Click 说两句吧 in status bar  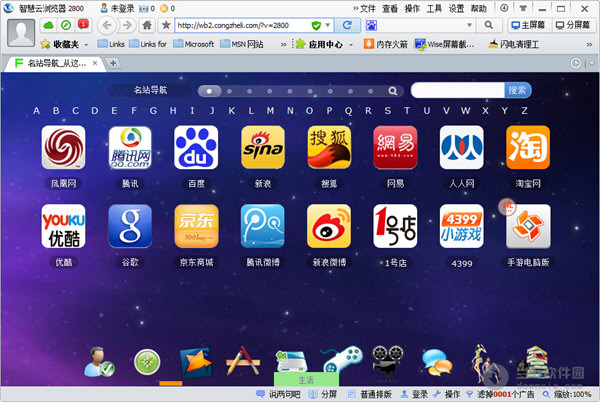(279, 394)
